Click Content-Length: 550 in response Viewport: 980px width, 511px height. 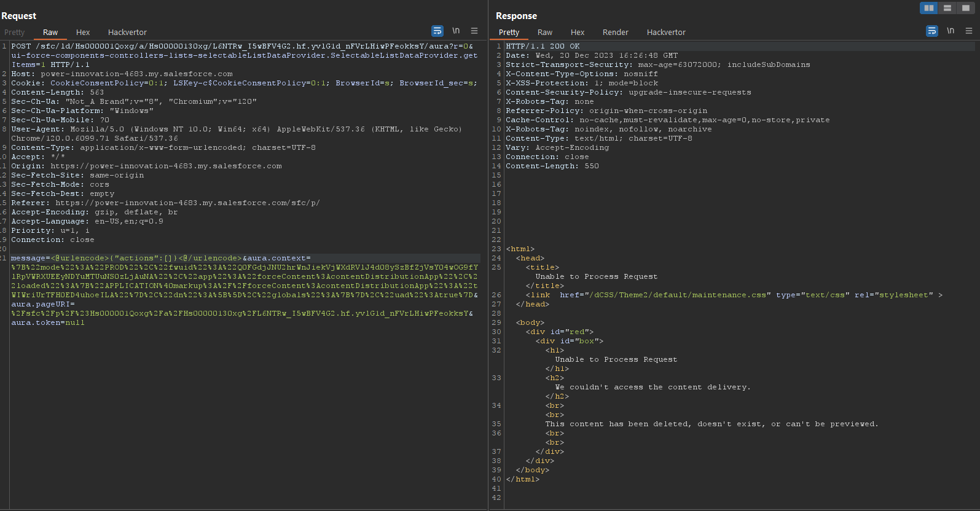[552, 166]
